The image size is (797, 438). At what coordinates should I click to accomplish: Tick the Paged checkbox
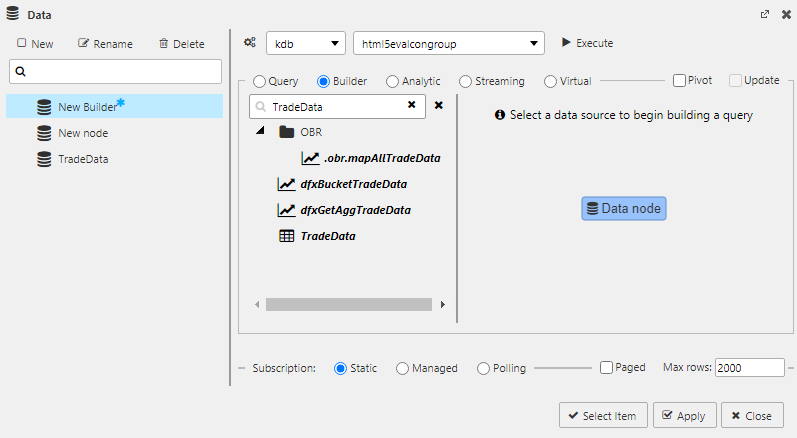click(606, 368)
